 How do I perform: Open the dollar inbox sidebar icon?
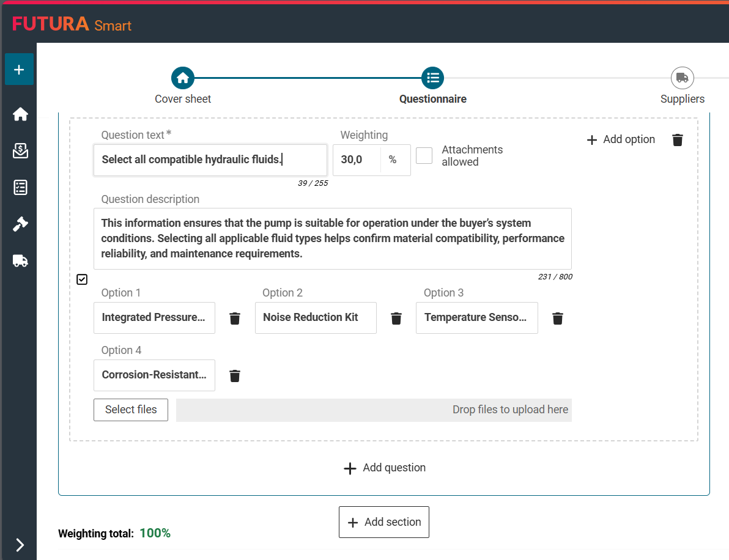[20, 151]
